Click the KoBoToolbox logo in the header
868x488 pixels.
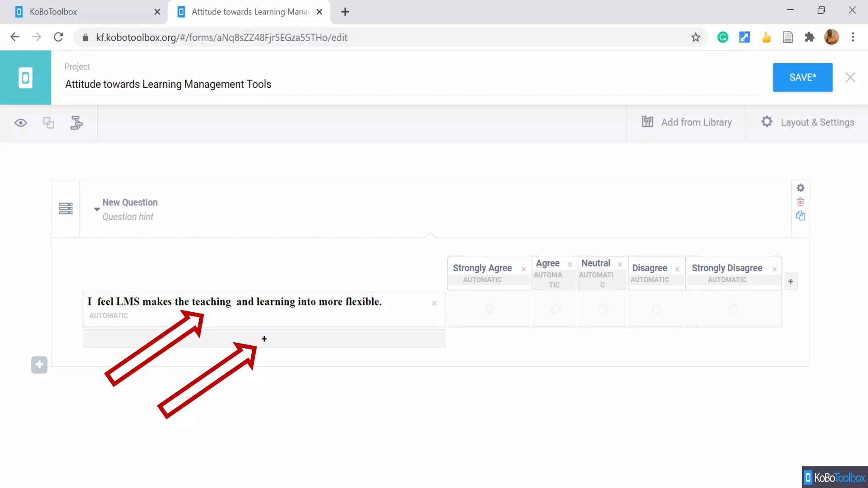tap(25, 78)
